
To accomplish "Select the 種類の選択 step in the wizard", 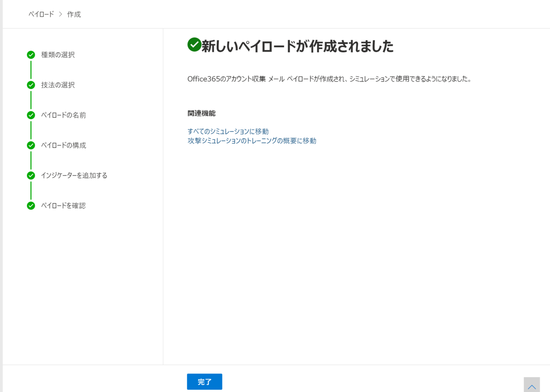I will click(x=58, y=54).
